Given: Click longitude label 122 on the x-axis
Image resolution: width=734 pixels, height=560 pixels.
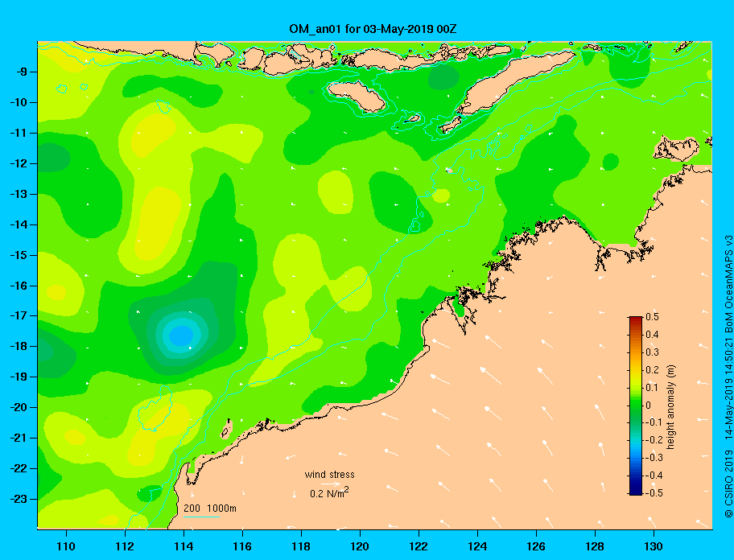Looking at the screenshot, I should click(x=419, y=546).
